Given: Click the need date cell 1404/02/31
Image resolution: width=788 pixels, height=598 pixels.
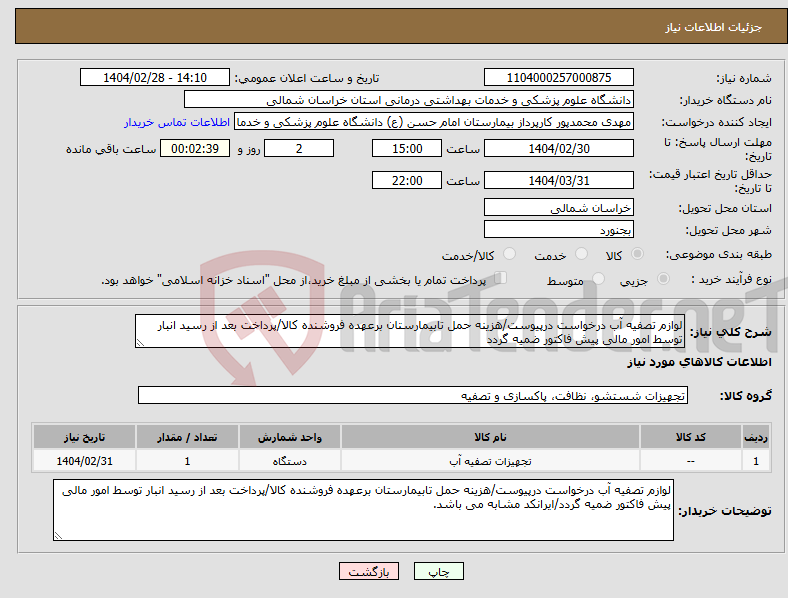Looking at the screenshot, I should coord(84,461).
